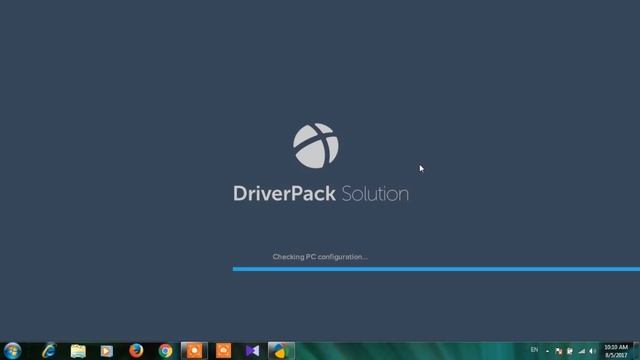Click the DriverPack Solution globe logo
Screen dimensions: 640x360
(316, 146)
